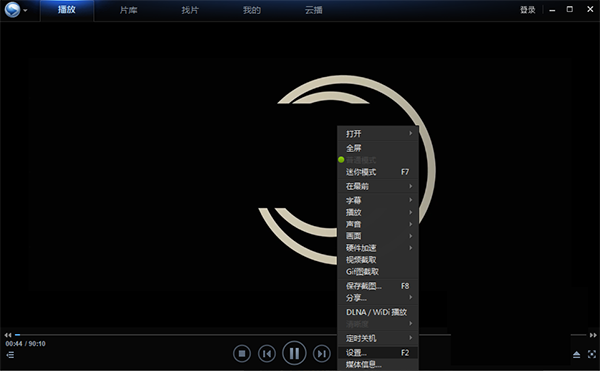Choose DLNA / WiDi 播放 entry
Screen dimensions: 600x371
tap(378, 312)
